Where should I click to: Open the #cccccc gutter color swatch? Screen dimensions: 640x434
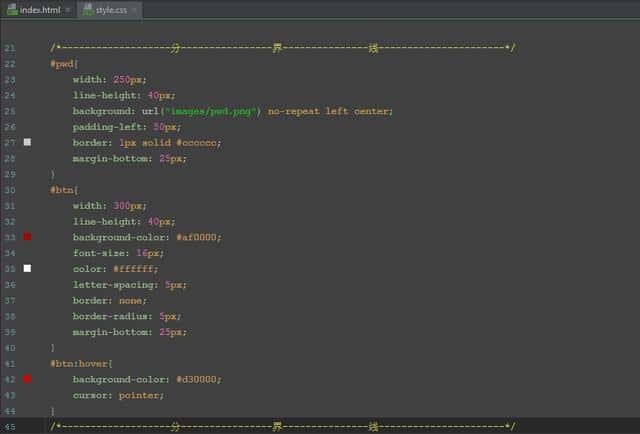click(x=27, y=142)
